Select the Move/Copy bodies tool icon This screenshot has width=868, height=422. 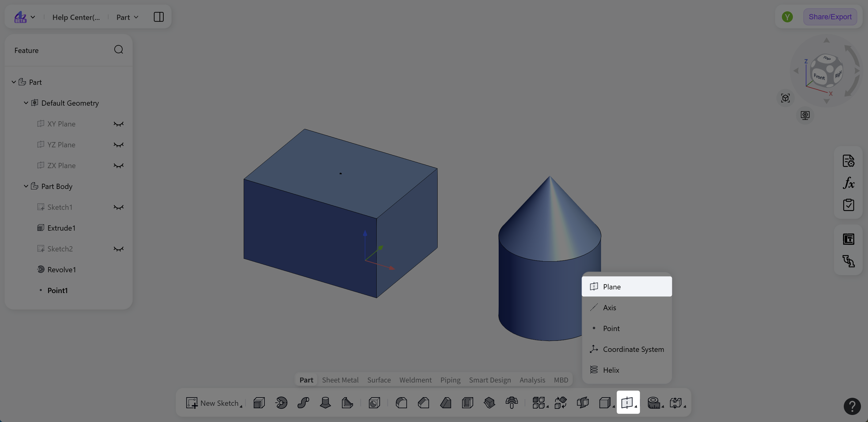(x=561, y=402)
